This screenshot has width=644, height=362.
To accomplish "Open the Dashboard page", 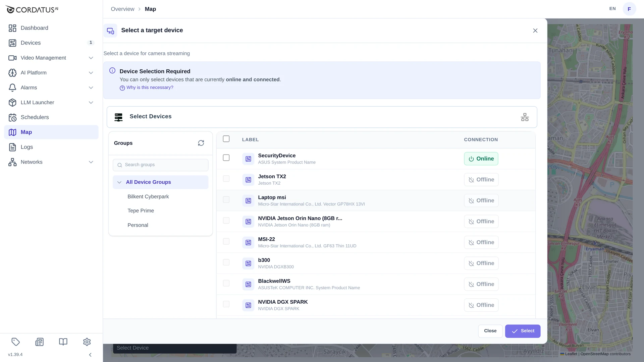I will coord(51,28).
